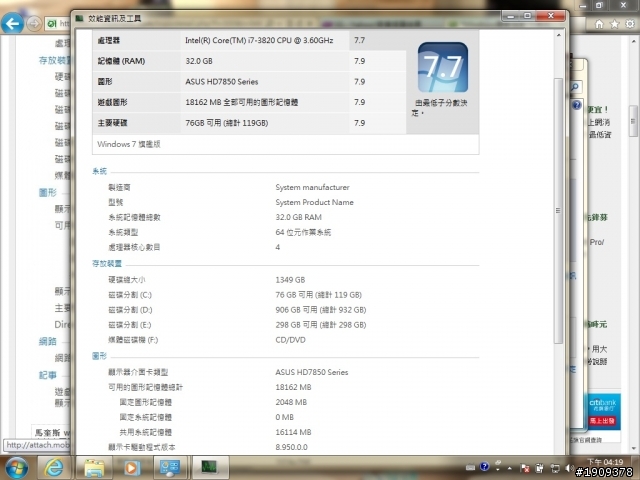The image size is (640, 480).
Task: Click the blue help icon in tray
Action: point(484,467)
